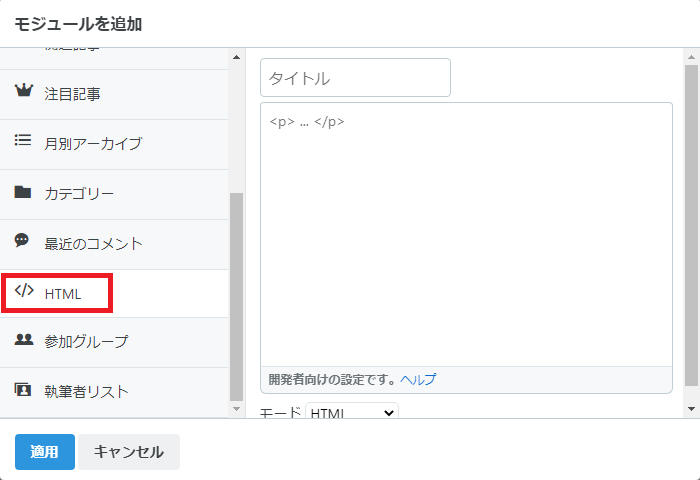Choose the 最近のコメント module

[114, 244]
